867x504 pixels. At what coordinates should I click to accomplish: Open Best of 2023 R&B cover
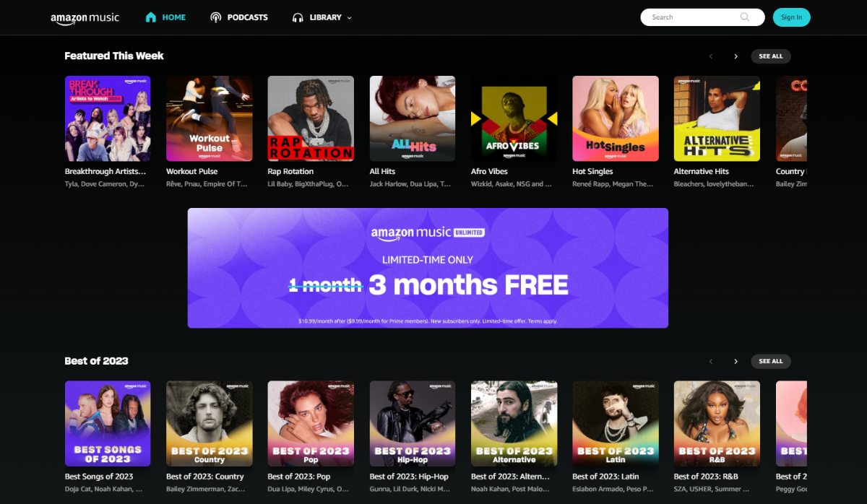point(717,424)
